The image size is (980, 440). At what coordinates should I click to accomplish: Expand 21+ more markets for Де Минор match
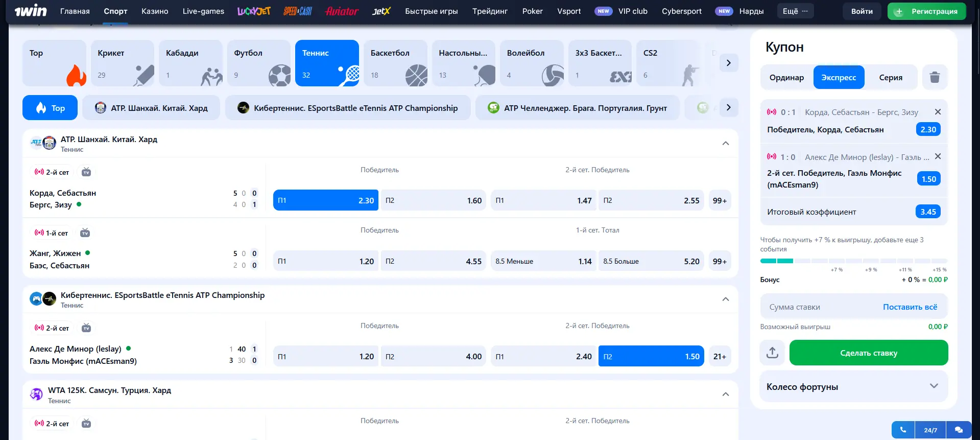(x=720, y=356)
